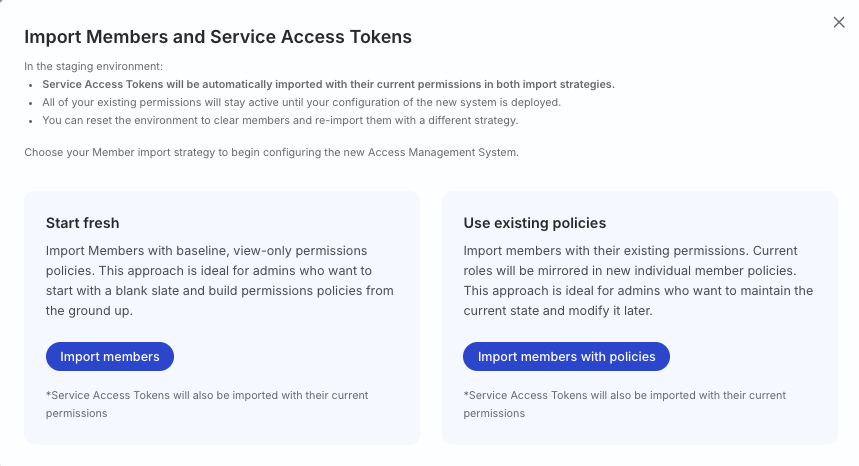This screenshot has width=859, height=466.
Task: Click the bold Service Access Tokens bullet point
Action: (328, 84)
